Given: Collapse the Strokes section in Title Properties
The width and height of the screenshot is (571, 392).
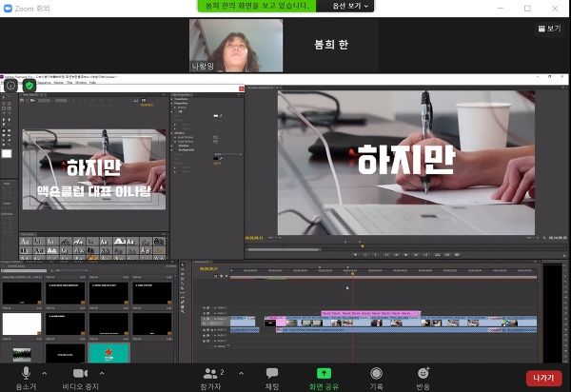Looking at the screenshot, I should [172, 133].
